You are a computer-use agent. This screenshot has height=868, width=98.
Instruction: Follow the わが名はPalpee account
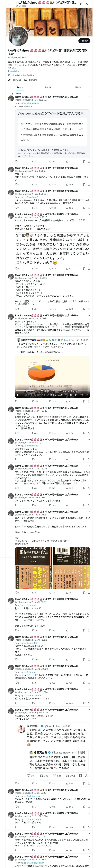(84, 41)
